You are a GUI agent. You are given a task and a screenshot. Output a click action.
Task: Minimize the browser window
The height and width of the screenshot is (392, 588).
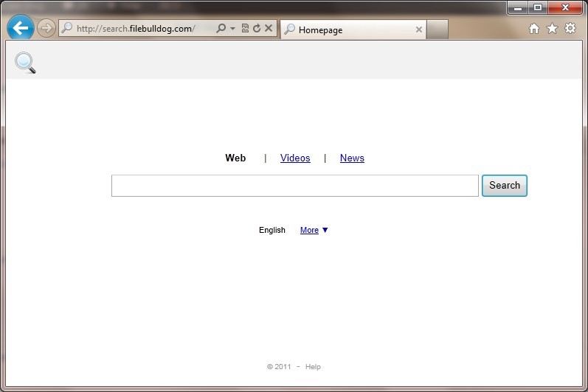518,8
